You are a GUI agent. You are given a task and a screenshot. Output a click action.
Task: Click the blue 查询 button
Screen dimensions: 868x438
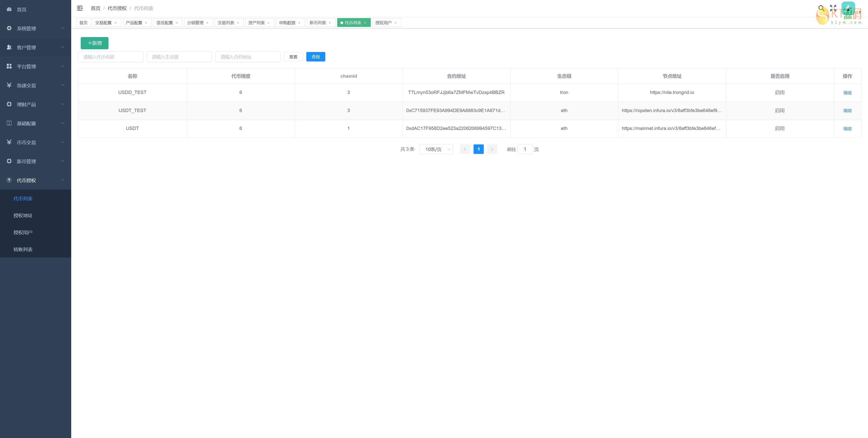[x=315, y=57]
